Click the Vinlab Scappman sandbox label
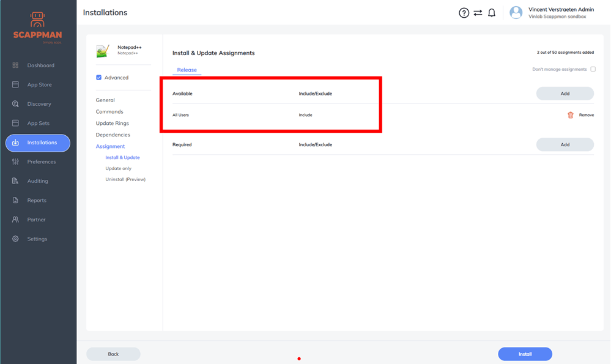 click(557, 17)
